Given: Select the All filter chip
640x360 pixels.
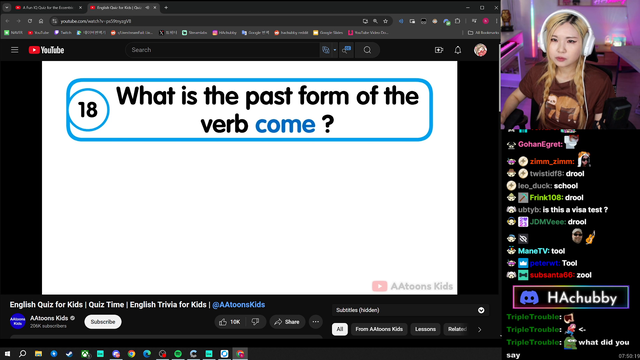Looking at the screenshot, I should click(340, 329).
